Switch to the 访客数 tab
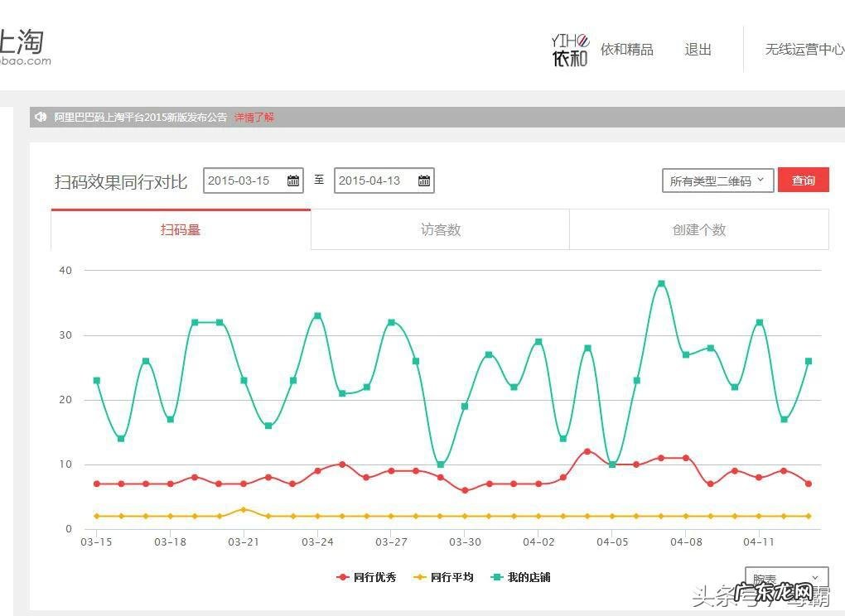The height and width of the screenshot is (616, 845). 439,230
